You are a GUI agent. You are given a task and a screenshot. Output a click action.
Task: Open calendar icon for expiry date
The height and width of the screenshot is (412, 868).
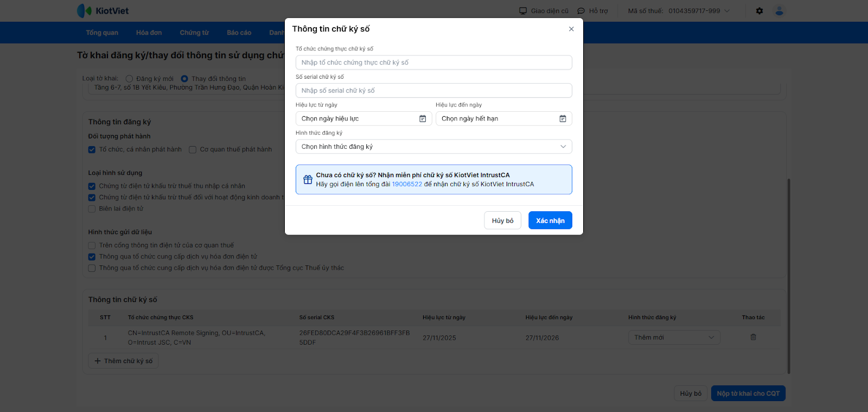point(563,119)
